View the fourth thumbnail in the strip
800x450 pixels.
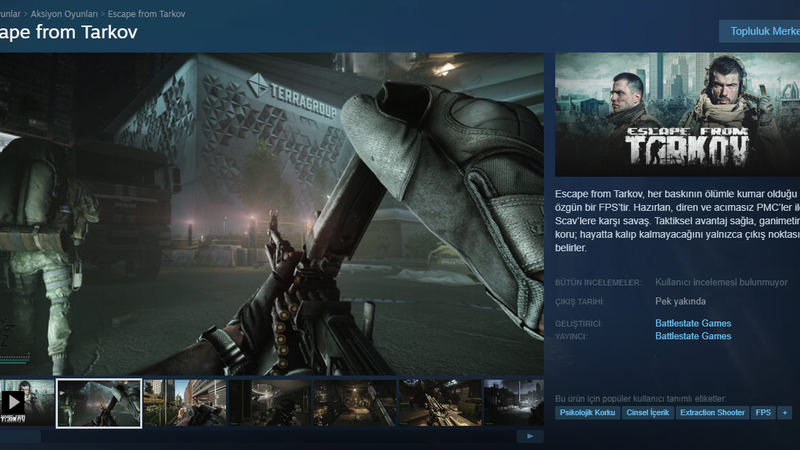pos(270,402)
